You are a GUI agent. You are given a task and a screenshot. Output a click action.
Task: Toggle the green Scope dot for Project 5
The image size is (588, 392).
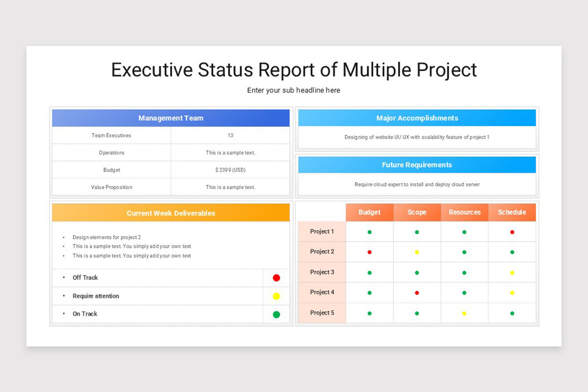[417, 313]
